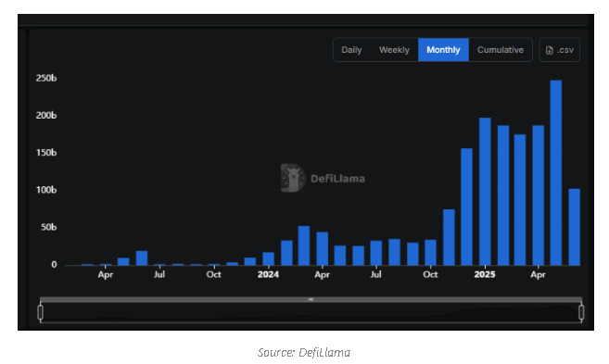Click the 100b y-axis label
Image resolution: width=609 pixels, height=364 pixels.
point(46,190)
